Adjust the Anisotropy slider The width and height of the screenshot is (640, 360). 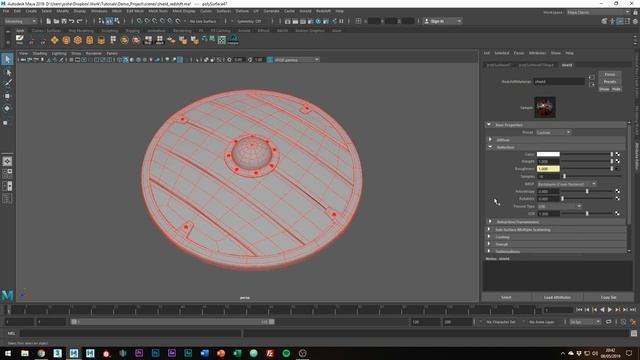click(x=587, y=191)
